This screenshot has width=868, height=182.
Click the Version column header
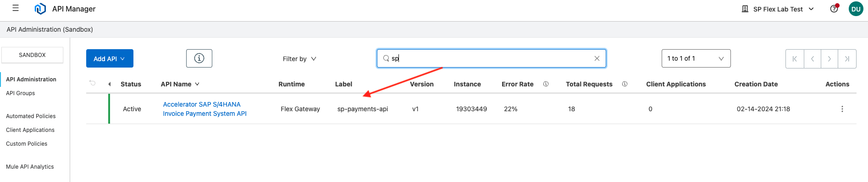tap(421, 84)
